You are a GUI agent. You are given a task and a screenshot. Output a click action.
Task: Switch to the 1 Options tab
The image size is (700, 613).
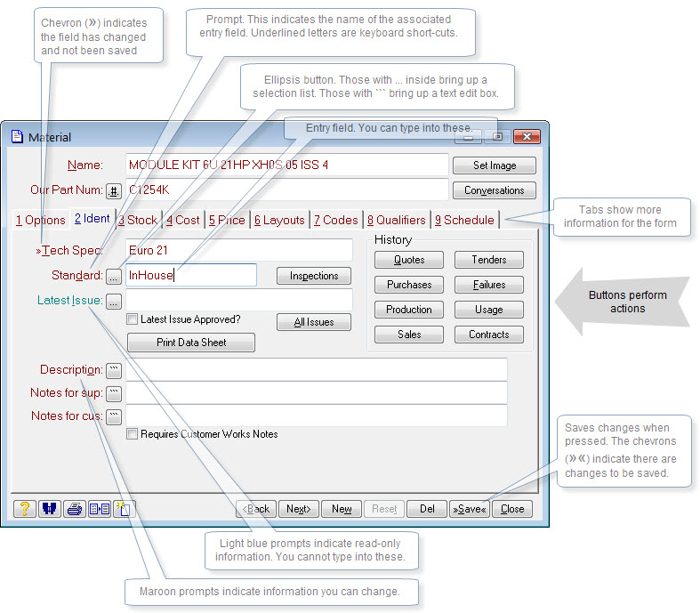click(x=41, y=220)
